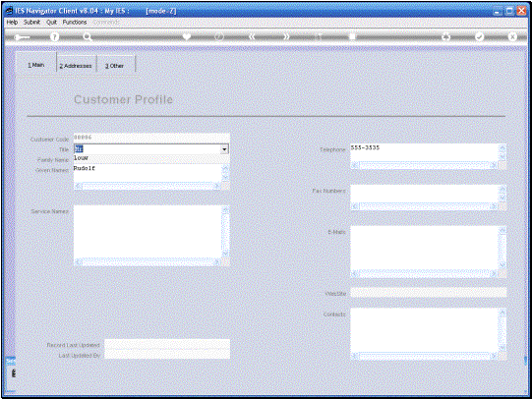The width and height of the screenshot is (532, 399).
Task: Switch to the 3 Other tab
Action: 115,66
